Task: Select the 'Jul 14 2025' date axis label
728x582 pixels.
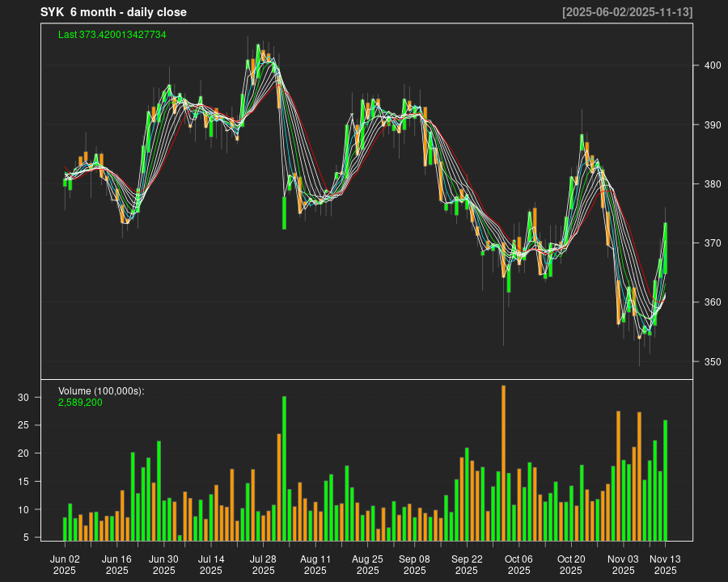Action: (x=211, y=564)
